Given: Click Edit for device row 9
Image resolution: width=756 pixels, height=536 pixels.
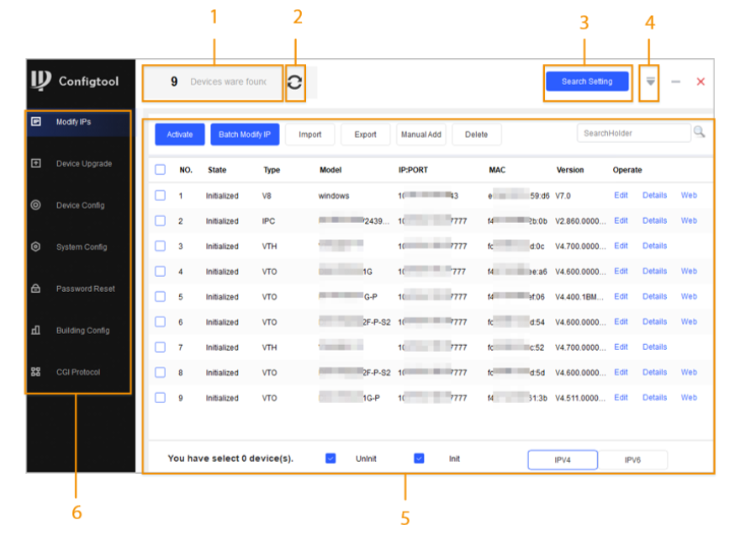Looking at the screenshot, I should (x=621, y=397).
